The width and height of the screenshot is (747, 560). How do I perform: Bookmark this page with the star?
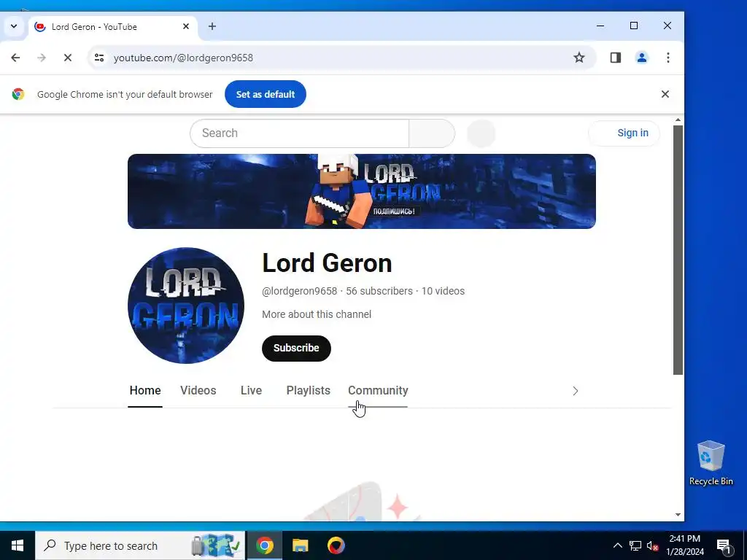[578, 58]
